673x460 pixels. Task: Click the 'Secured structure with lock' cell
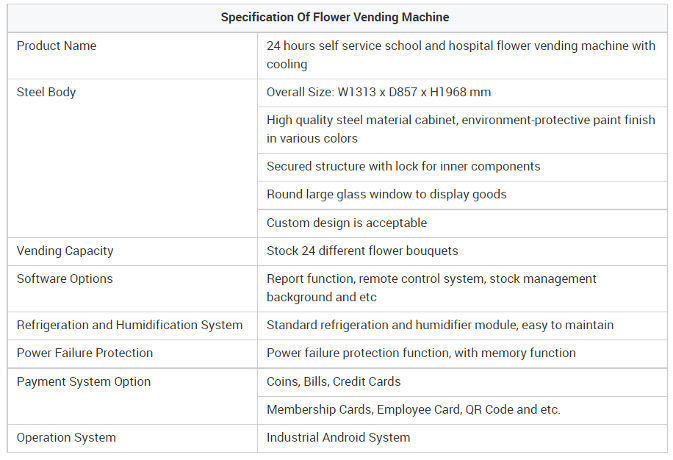point(403,166)
